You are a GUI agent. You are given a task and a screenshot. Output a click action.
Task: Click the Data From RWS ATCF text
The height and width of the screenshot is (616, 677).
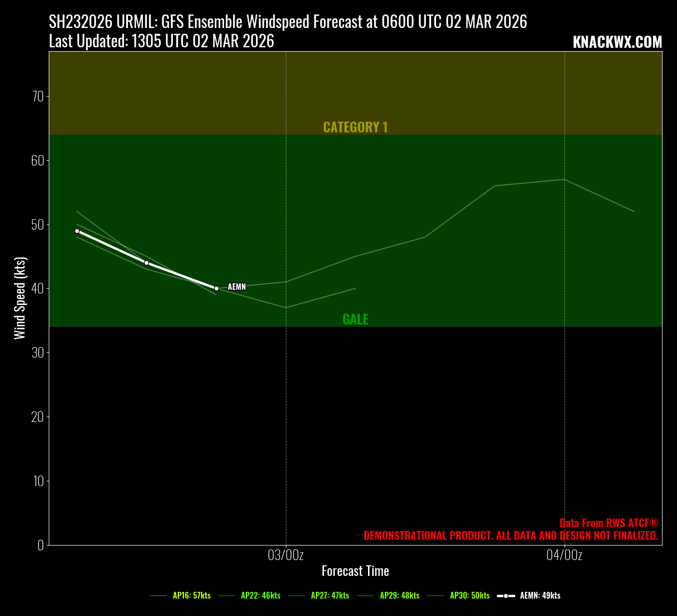click(609, 523)
